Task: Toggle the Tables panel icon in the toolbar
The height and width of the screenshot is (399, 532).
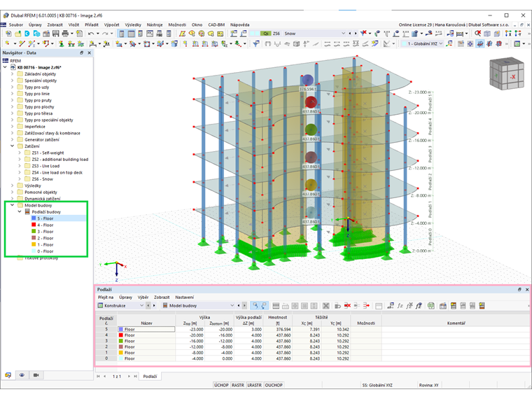Action: click(131, 34)
